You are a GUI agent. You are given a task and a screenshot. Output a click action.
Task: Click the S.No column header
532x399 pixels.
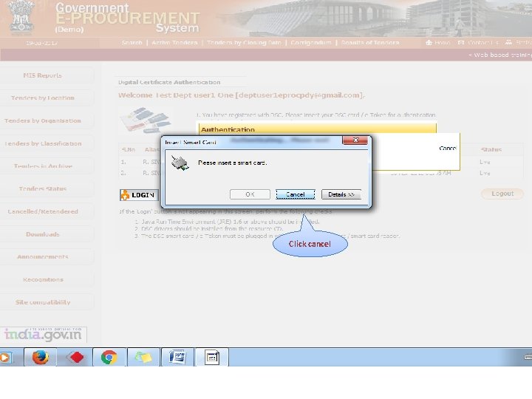pos(129,149)
